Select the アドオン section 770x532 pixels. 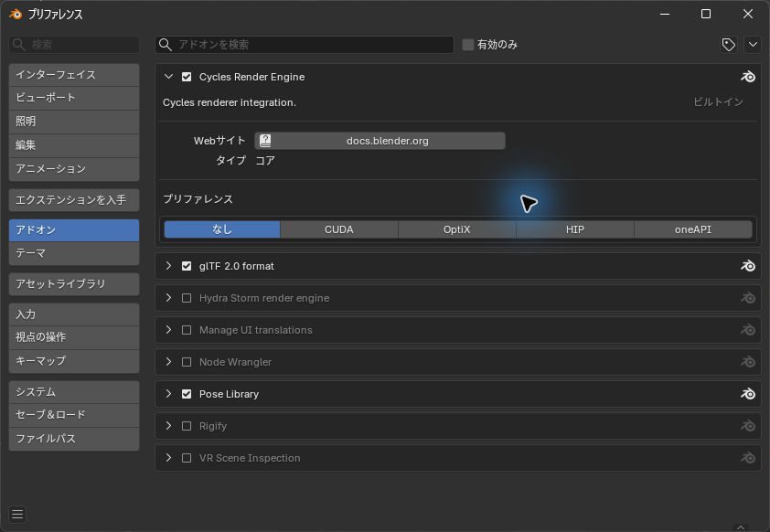(x=74, y=230)
